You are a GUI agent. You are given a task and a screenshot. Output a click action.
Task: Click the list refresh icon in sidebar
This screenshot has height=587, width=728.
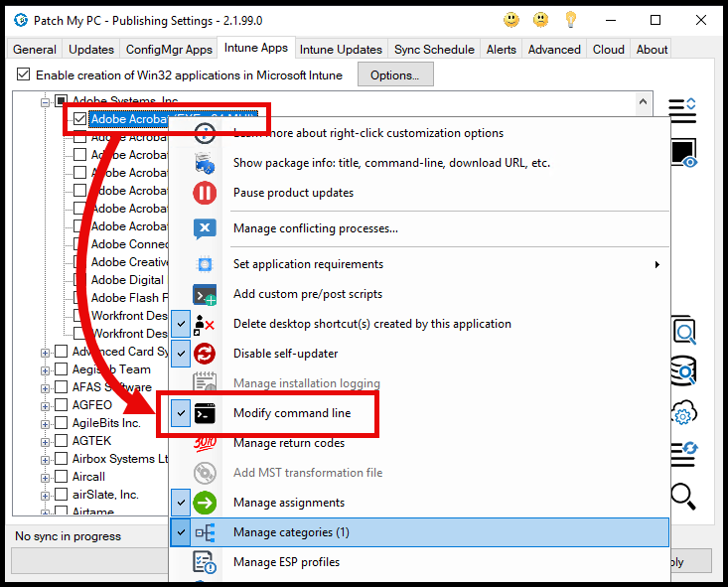(684, 453)
